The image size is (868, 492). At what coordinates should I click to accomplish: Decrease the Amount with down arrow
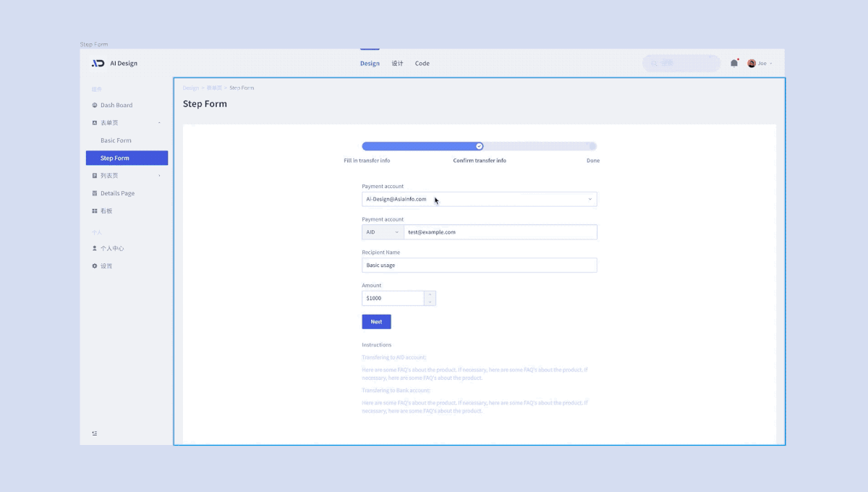(x=430, y=302)
